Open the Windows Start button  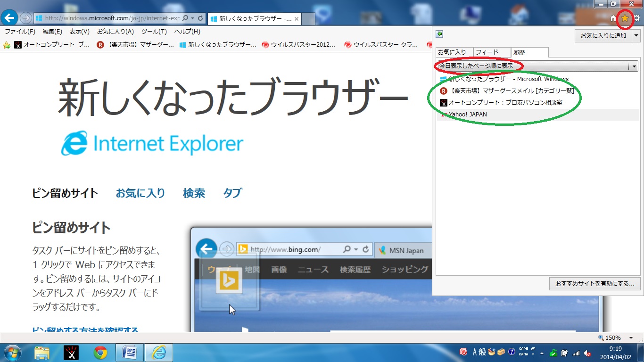(12, 353)
